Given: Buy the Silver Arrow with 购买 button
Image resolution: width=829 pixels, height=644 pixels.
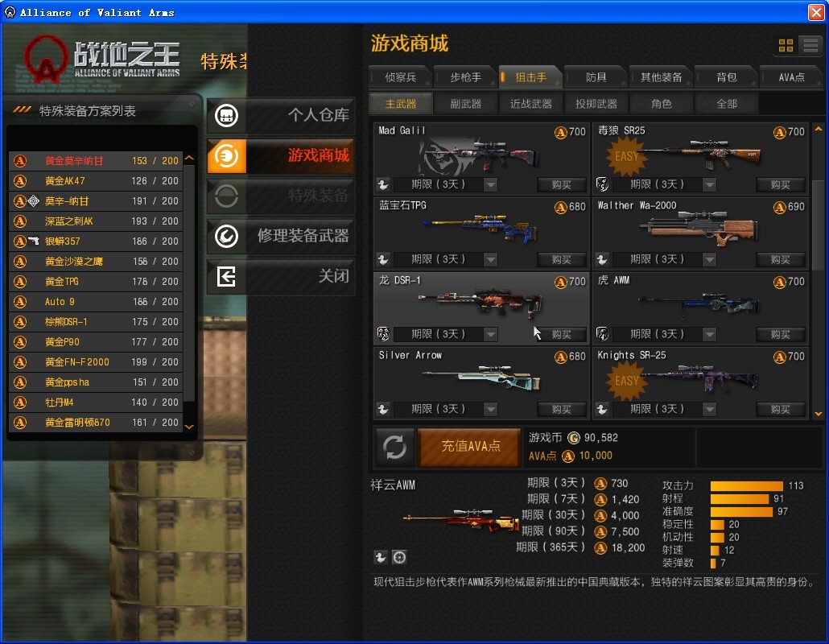Looking at the screenshot, I should [562, 409].
